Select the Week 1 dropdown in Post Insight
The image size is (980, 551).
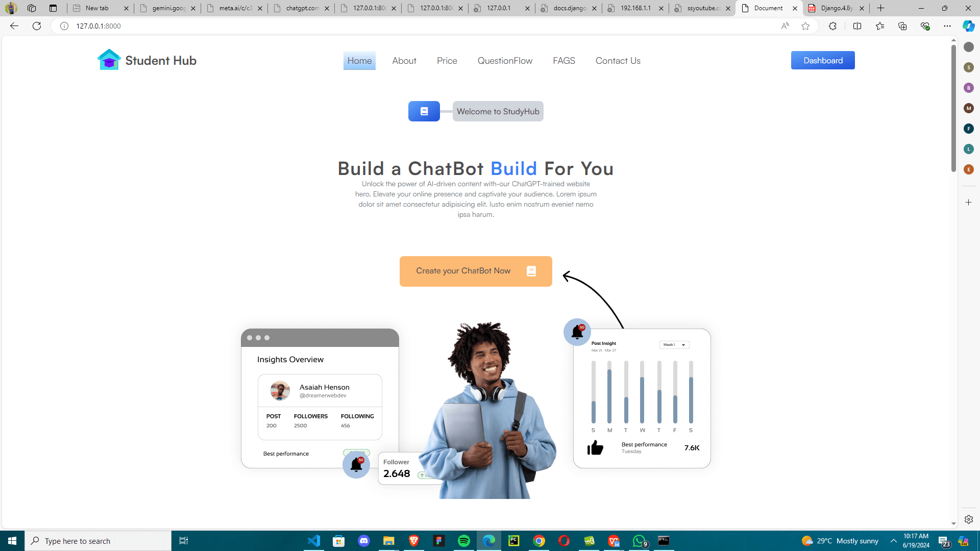pyautogui.click(x=674, y=344)
